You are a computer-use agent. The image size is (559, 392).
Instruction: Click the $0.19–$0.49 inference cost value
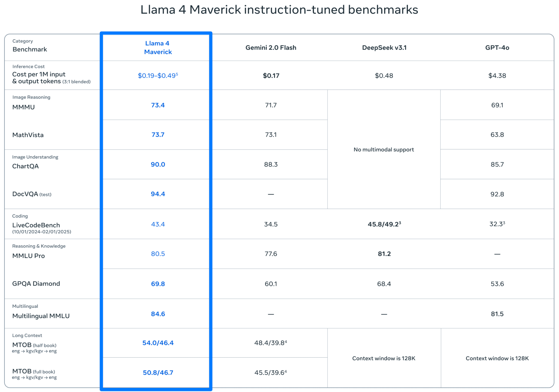158,76
